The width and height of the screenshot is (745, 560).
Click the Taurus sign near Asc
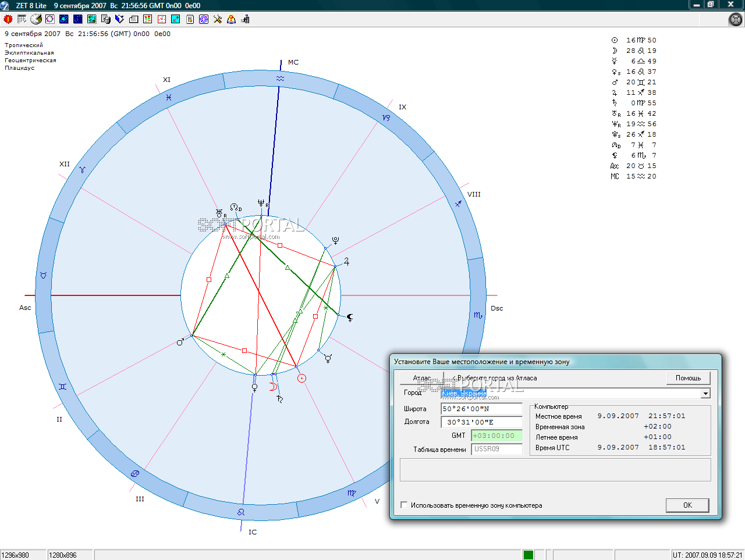pyautogui.click(x=43, y=275)
